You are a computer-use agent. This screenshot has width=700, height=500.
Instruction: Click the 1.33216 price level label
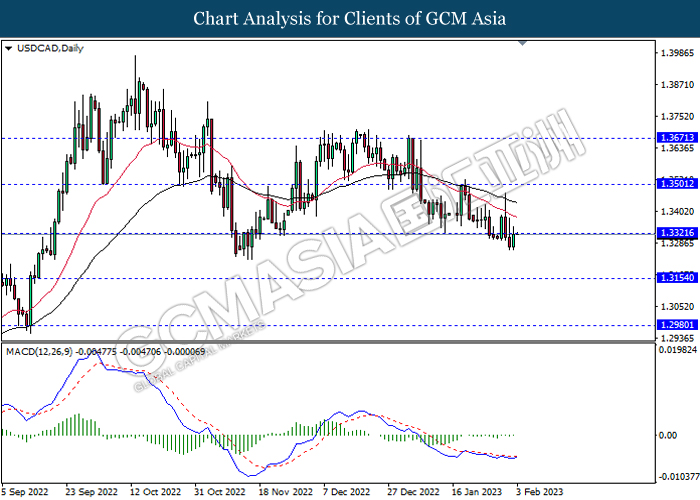click(x=677, y=233)
